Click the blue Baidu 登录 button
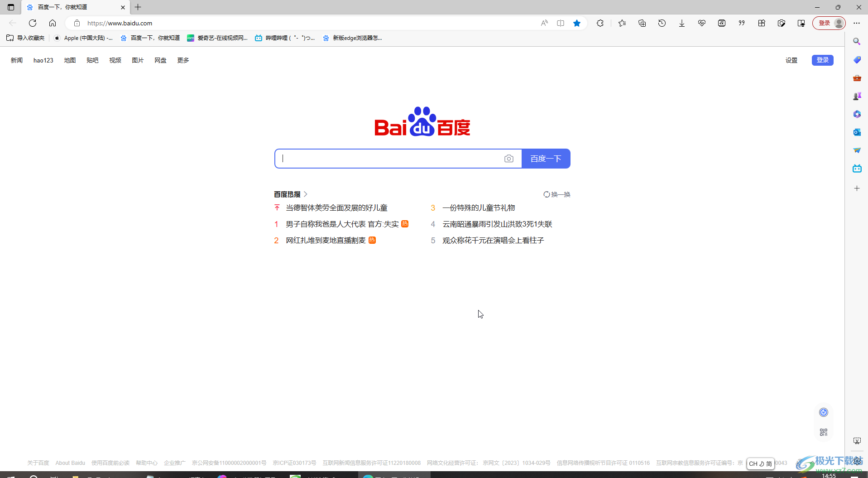This screenshot has width=868, height=478. (823, 60)
